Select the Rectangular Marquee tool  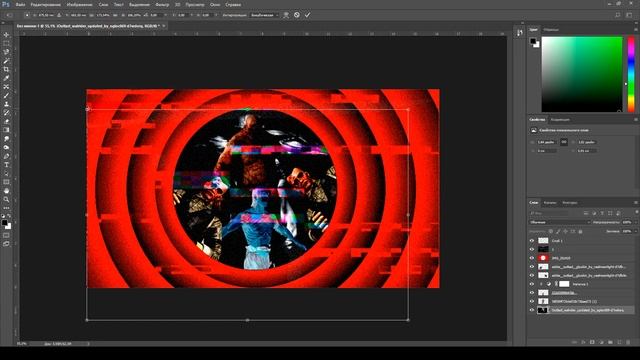click(x=6, y=44)
